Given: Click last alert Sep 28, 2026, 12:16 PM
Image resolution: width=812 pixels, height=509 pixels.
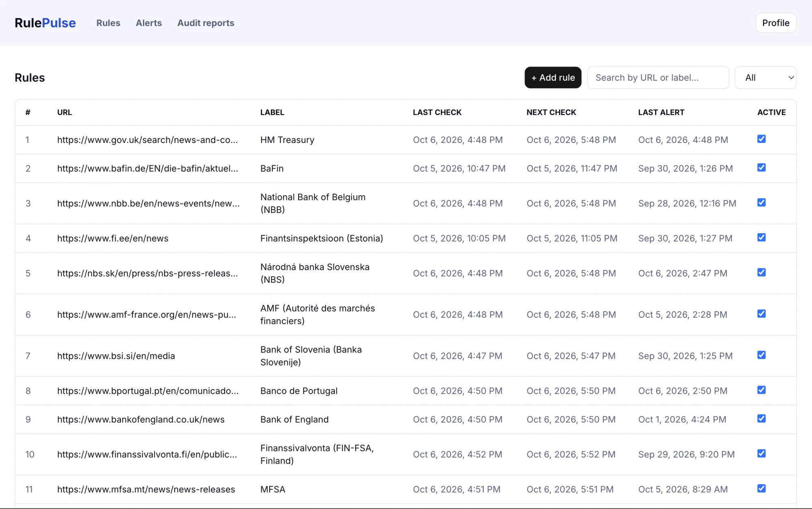Looking at the screenshot, I should tap(687, 203).
